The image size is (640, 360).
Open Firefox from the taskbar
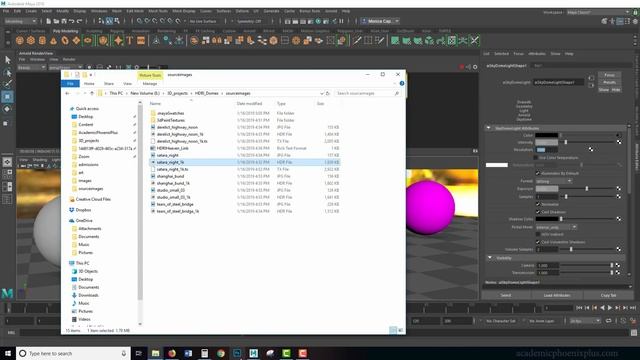[x=172, y=353]
